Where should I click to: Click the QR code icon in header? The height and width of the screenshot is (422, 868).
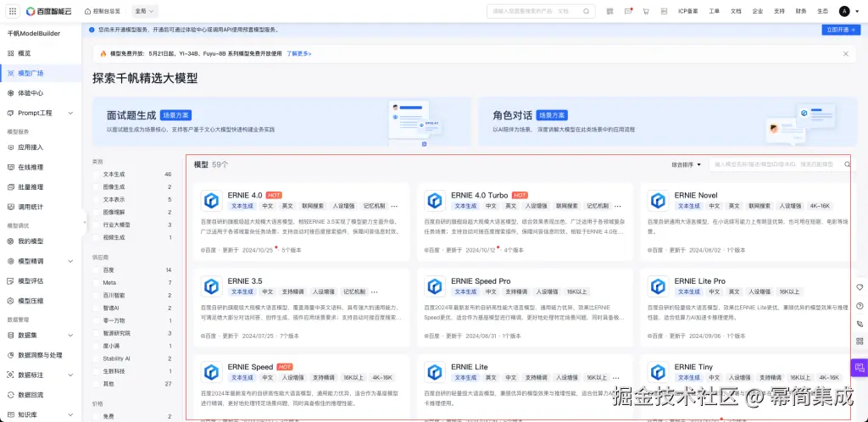610,11
